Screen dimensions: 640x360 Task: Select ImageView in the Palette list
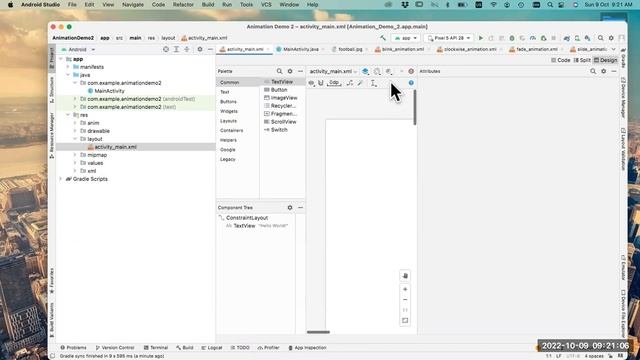(x=281, y=98)
